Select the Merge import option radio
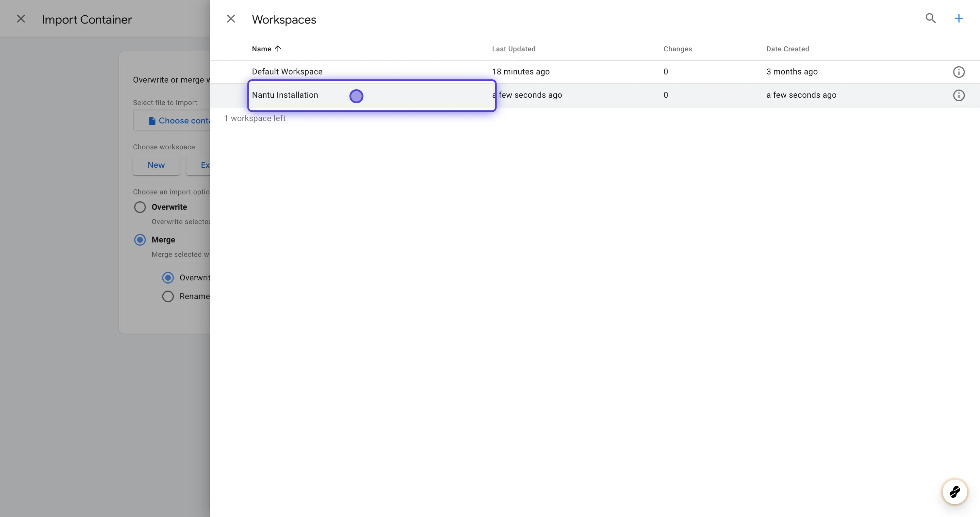Viewport: 980px width, 517px height. pyautogui.click(x=139, y=240)
